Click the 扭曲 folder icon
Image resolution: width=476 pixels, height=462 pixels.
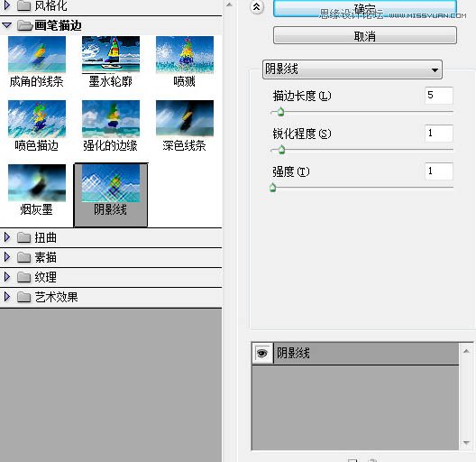coord(23,237)
